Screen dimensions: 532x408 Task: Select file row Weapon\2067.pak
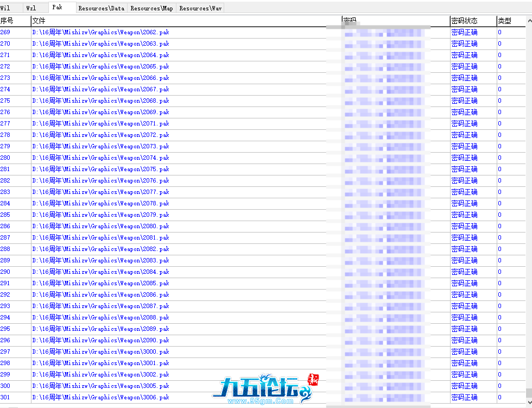(263, 89)
